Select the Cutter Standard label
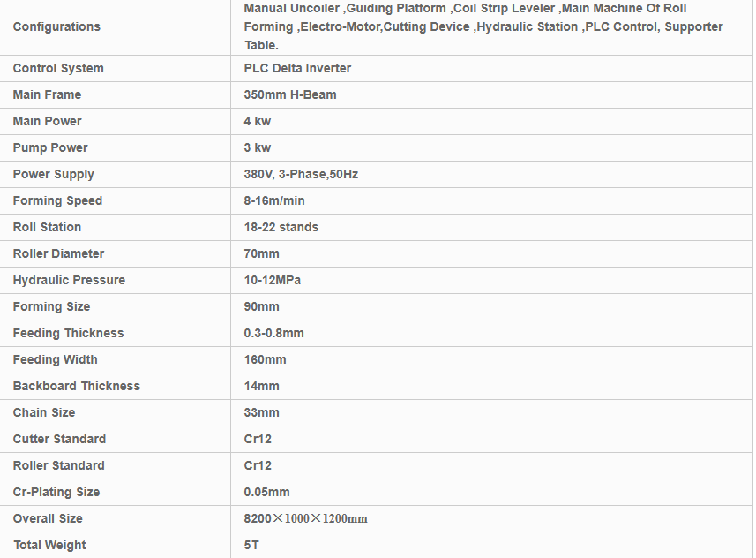This screenshot has height=558, width=756. point(59,439)
